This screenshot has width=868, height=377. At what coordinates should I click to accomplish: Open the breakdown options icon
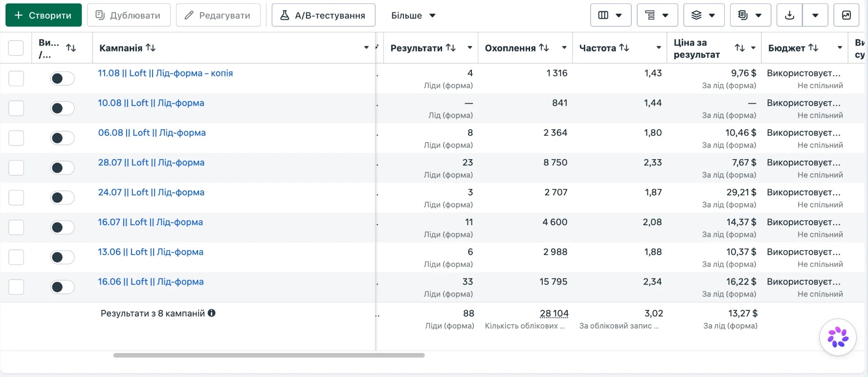pos(657,15)
